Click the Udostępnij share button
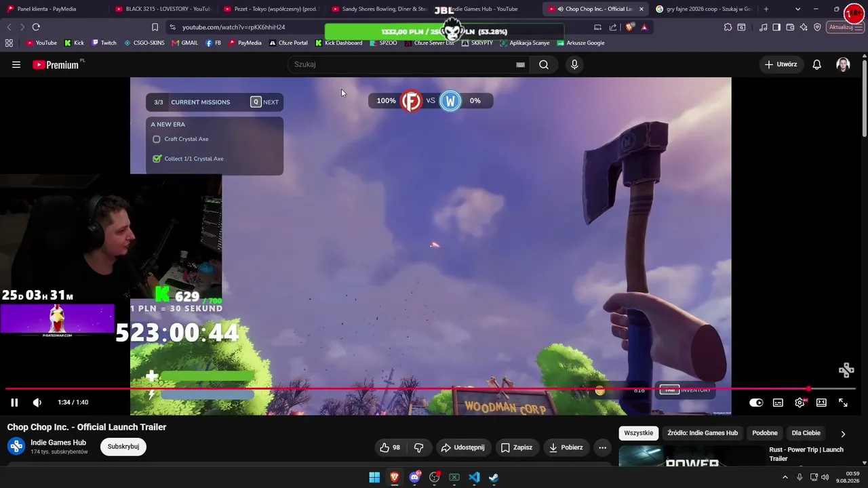This screenshot has height=488, width=868. pyautogui.click(x=462, y=447)
